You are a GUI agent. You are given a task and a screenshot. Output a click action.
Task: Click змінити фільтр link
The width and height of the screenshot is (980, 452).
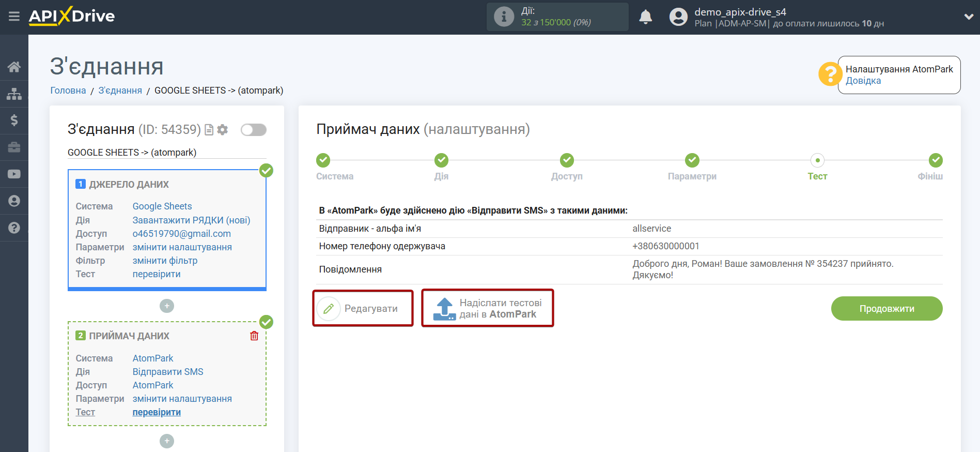(x=165, y=261)
